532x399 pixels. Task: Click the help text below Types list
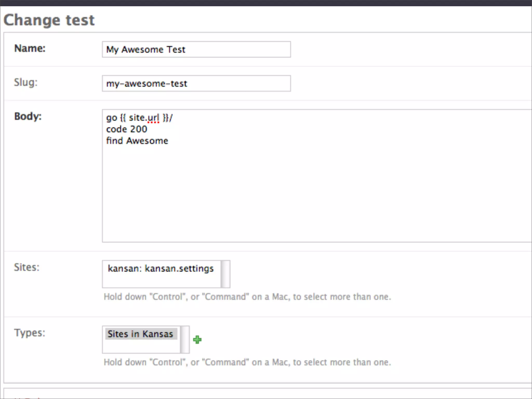(x=247, y=362)
